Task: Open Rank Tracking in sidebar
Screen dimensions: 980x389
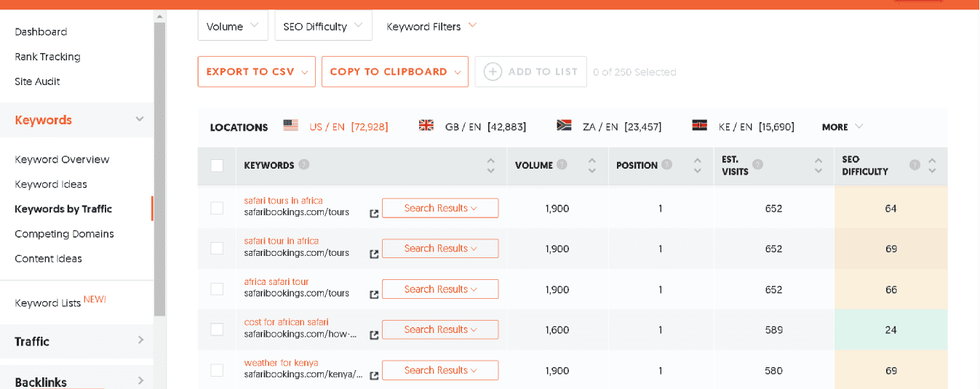Action: click(47, 57)
